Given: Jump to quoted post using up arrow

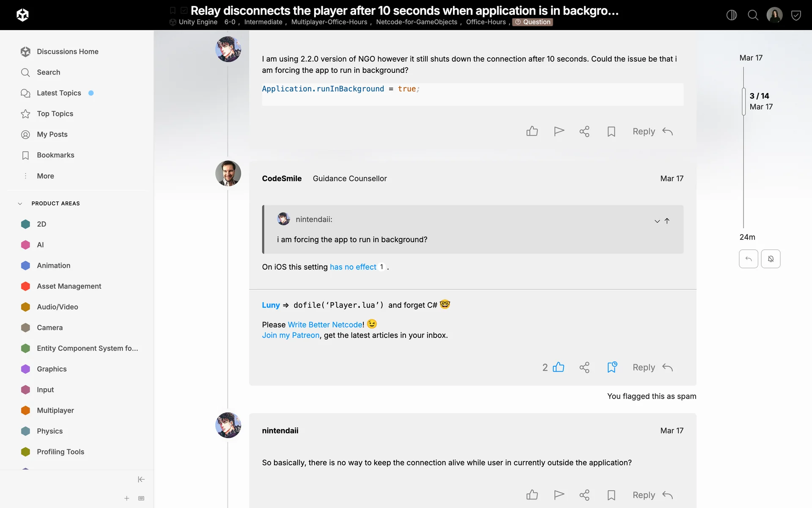Looking at the screenshot, I should point(667,221).
